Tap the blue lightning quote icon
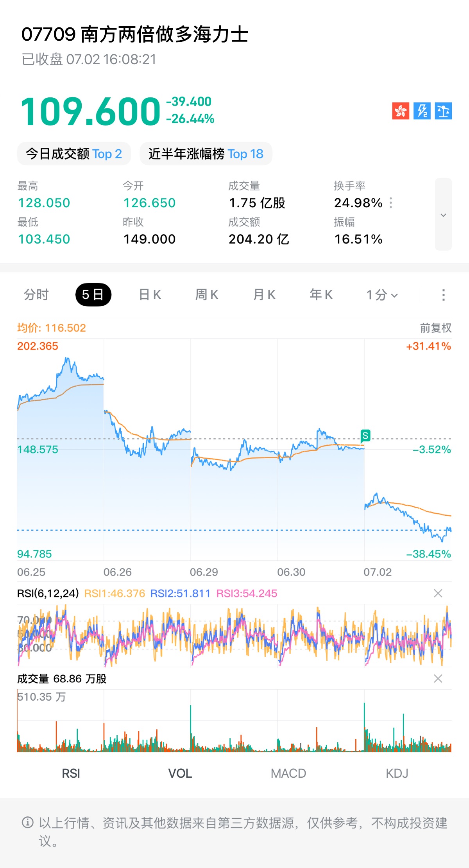The image size is (469, 868). point(422,111)
